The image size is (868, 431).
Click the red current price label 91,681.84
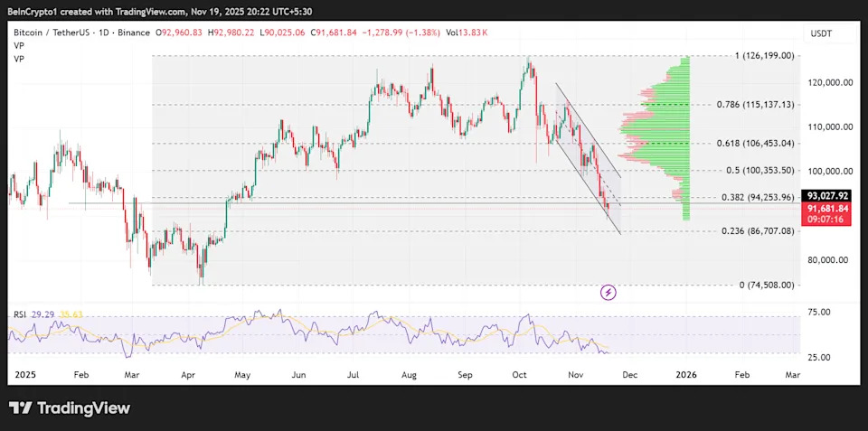[829, 208]
